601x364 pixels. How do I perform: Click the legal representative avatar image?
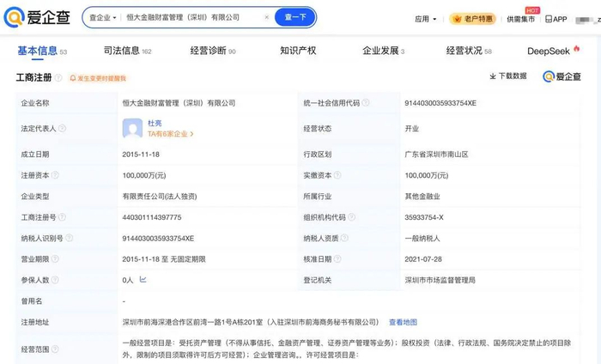pos(132,128)
